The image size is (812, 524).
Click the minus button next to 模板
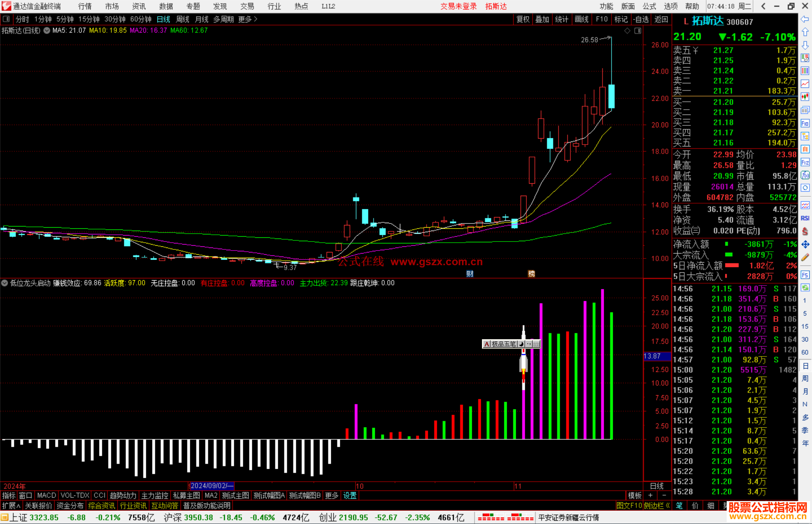click(664, 495)
